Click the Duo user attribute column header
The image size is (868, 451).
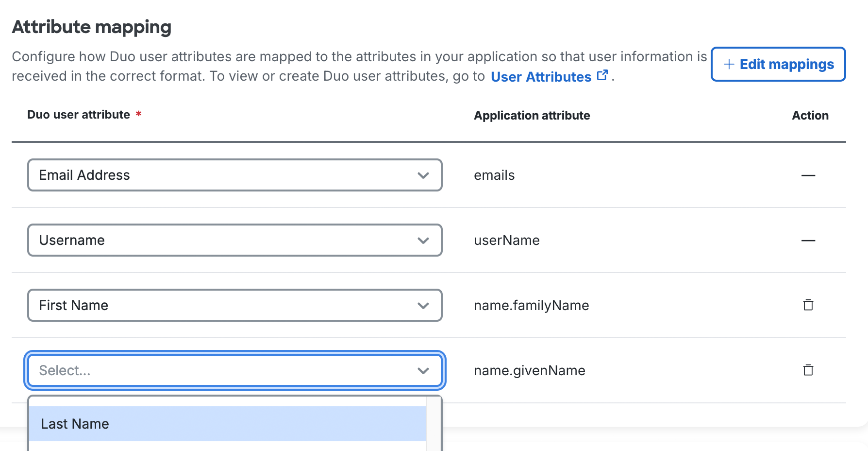[79, 114]
